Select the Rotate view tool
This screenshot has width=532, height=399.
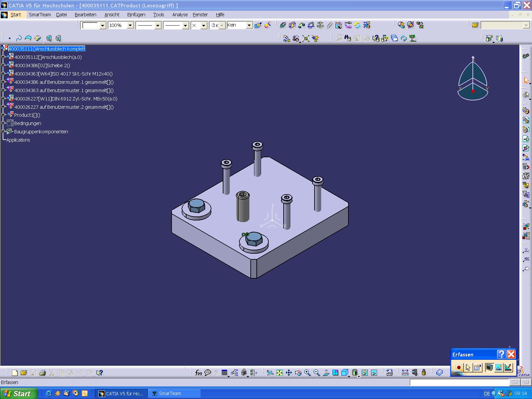[x=298, y=373]
